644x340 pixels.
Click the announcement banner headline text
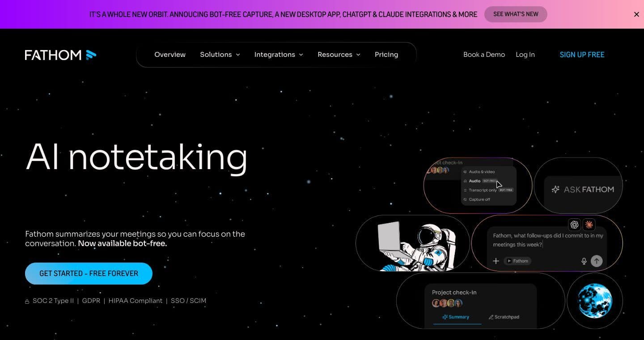pos(283,14)
